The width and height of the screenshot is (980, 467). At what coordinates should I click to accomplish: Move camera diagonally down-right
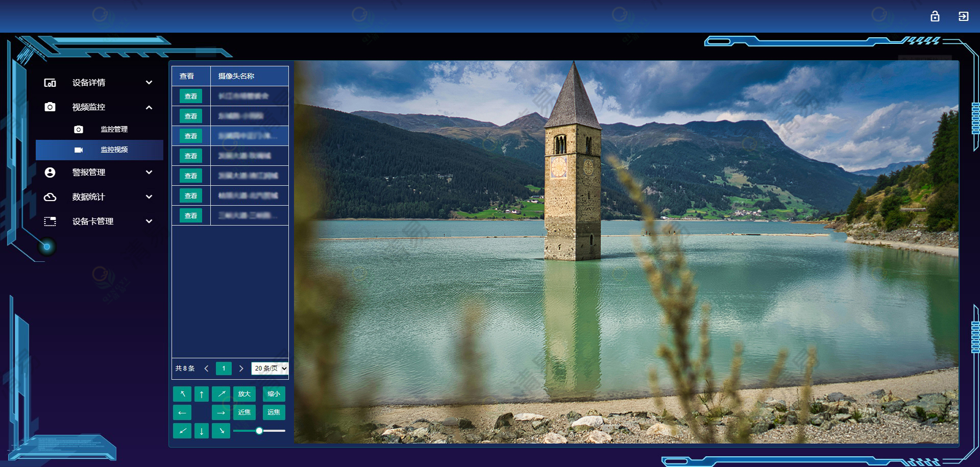point(221,431)
